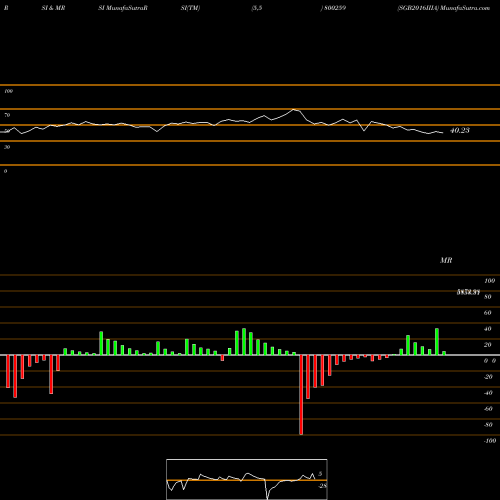
Task: Click the MR axis label -60
Action: click(x=488, y=409)
